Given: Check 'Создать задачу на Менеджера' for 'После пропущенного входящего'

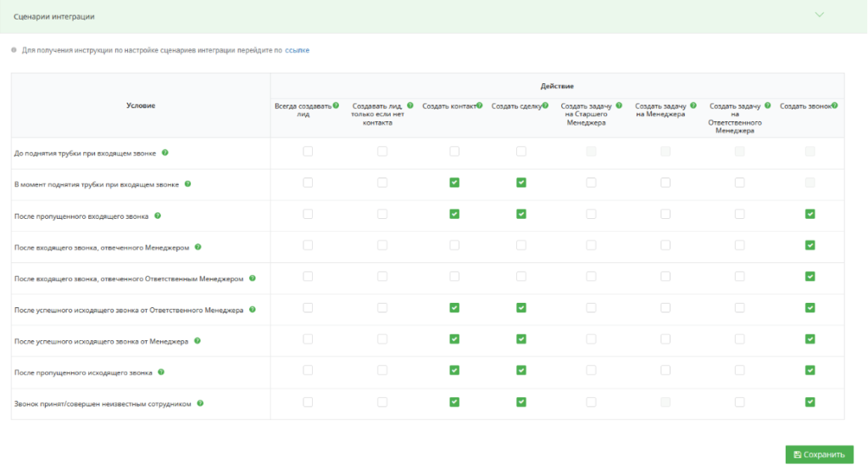Looking at the screenshot, I should (x=665, y=214).
